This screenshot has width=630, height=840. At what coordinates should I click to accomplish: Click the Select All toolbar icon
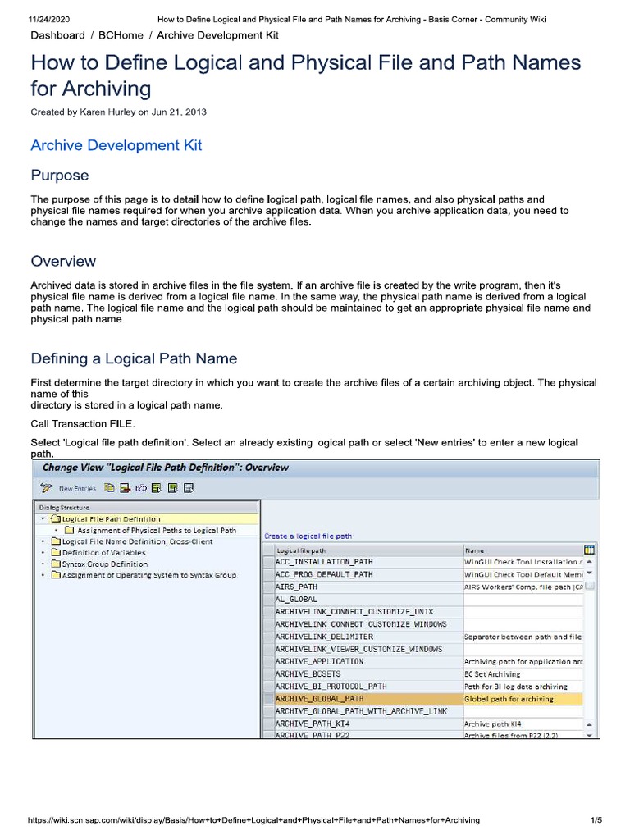coord(156,488)
